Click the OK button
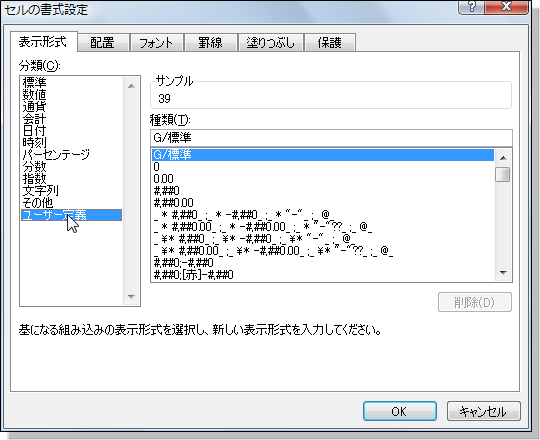540x440 pixels. [400, 411]
